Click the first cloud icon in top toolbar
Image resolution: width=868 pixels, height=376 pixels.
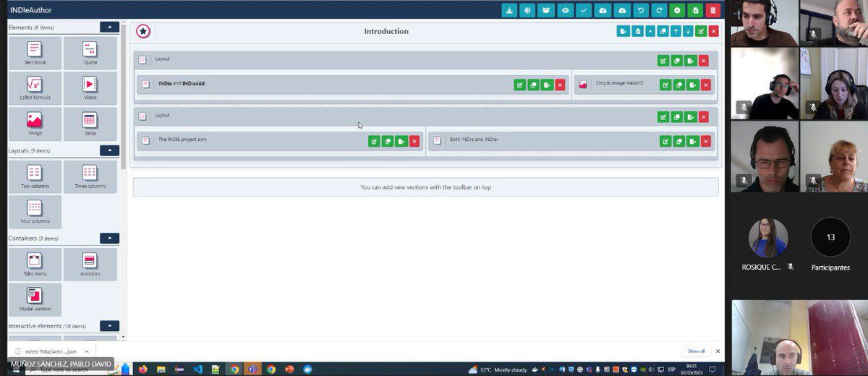pyautogui.click(x=603, y=10)
